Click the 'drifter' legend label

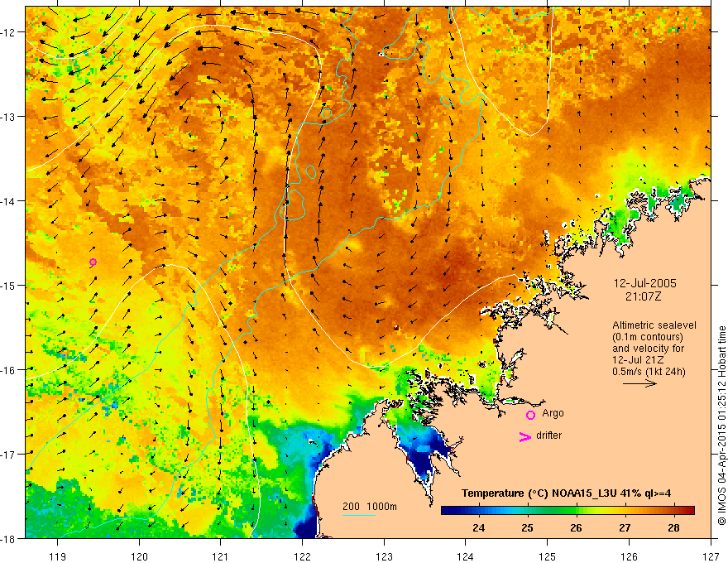pyautogui.click(x=548, y=435)
